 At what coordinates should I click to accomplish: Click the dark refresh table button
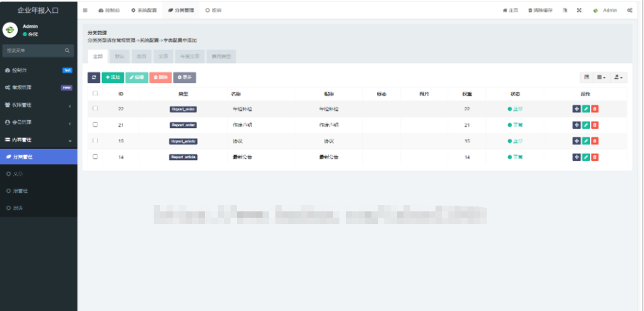(x=93, y=77)
